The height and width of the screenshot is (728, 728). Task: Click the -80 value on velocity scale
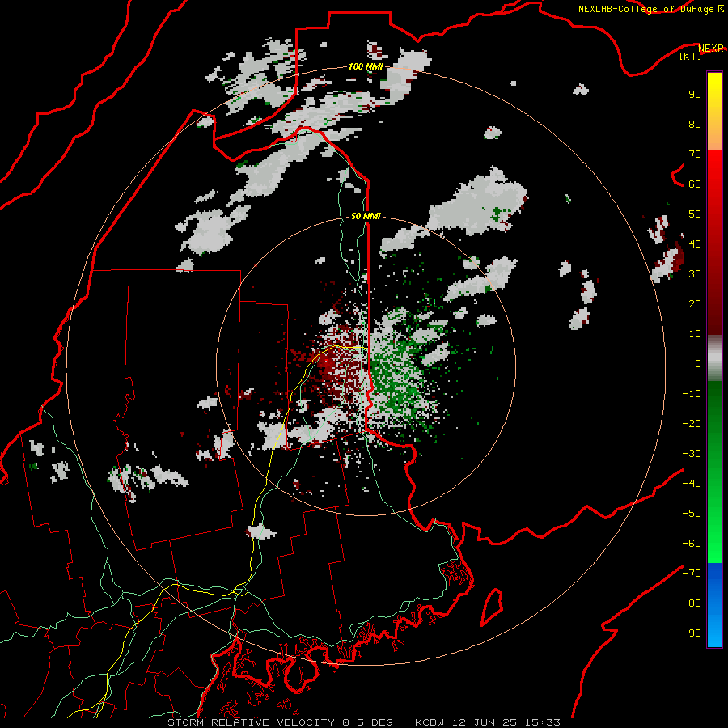coord(692,603)
